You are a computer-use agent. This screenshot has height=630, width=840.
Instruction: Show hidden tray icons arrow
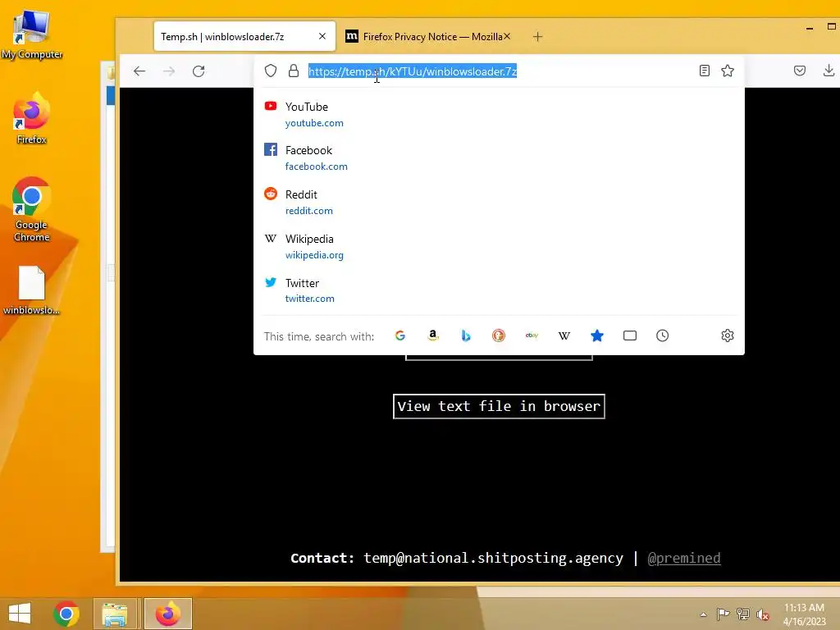point(703,614)
